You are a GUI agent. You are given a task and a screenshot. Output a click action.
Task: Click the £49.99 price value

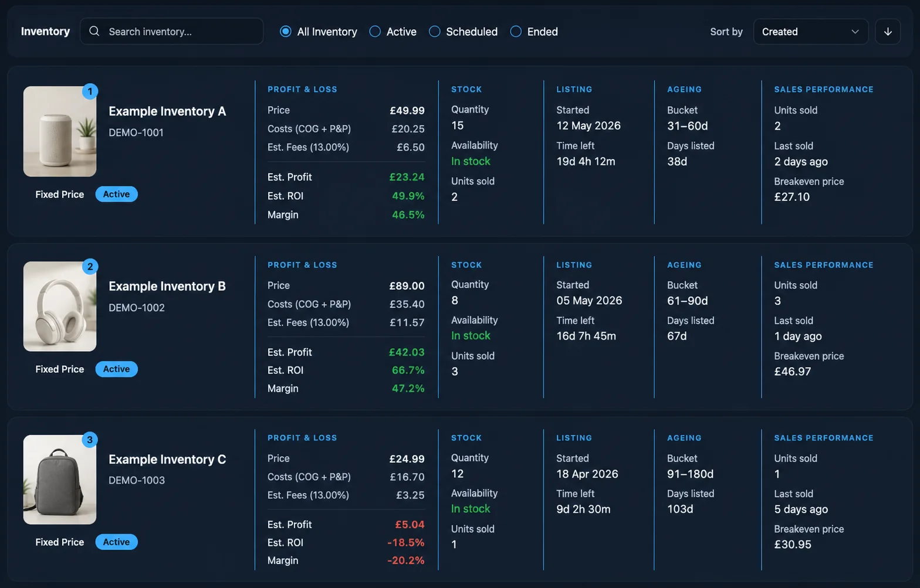coord(407,110)
